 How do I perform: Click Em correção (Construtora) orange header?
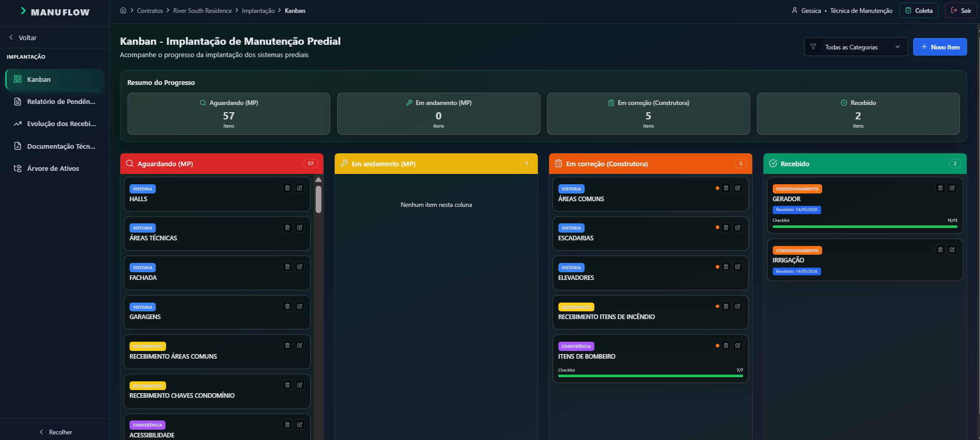[x=650, y=164]
